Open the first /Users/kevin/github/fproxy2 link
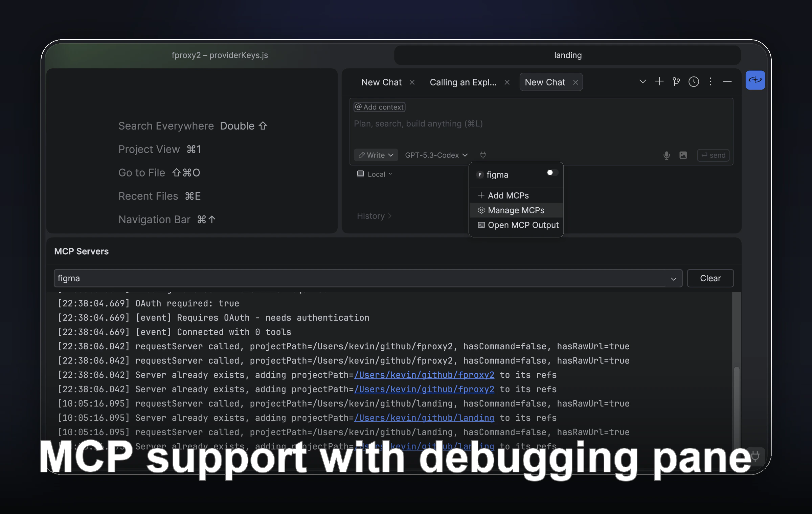This screenshot has width=812, height=514. pos(424,375)
